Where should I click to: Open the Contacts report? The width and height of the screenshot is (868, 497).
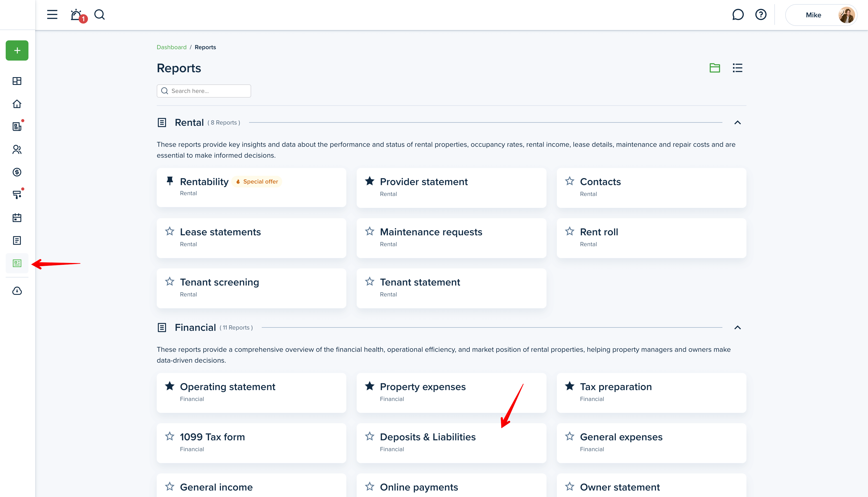click(x=652, y=188)
